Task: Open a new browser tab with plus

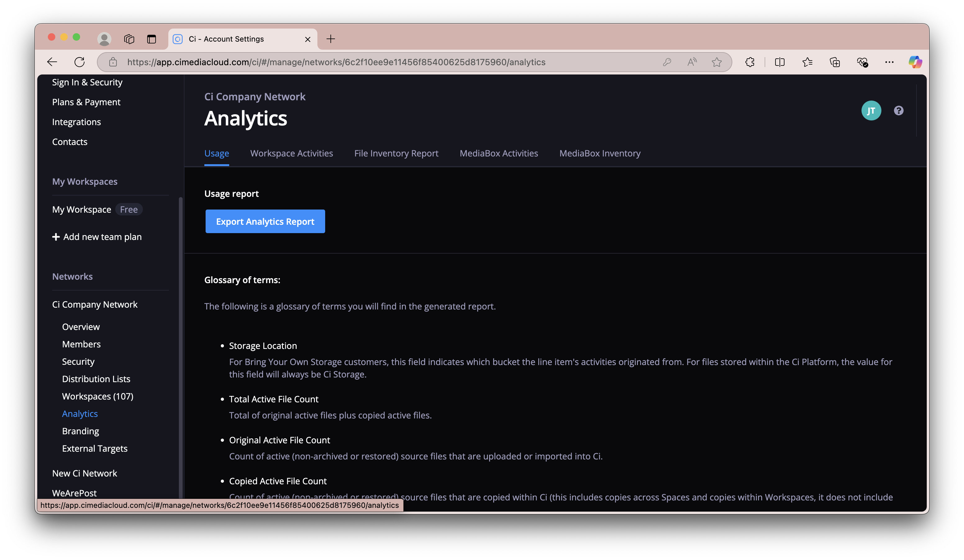Action: click(331, 38)
